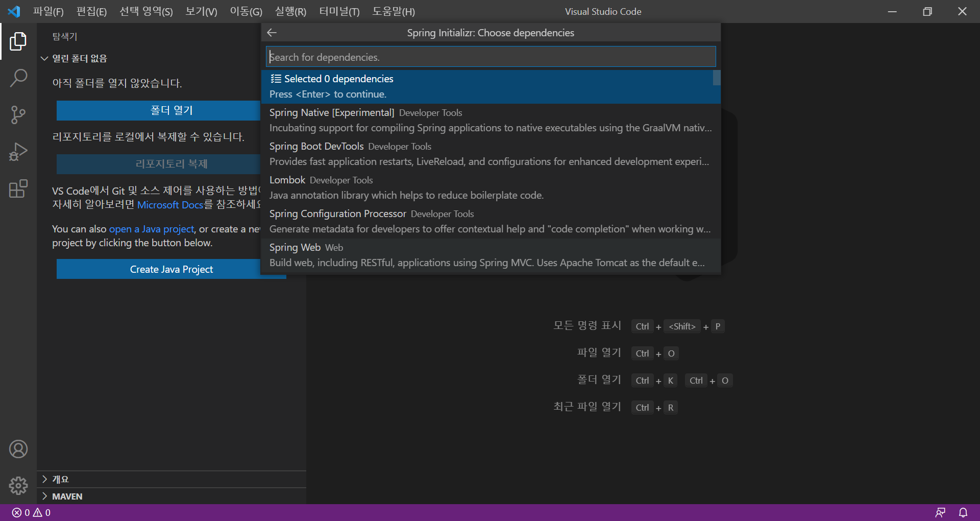Restore down the Visual Studio Code window
This screenshot has height=521, width=980.
(927, 11)
